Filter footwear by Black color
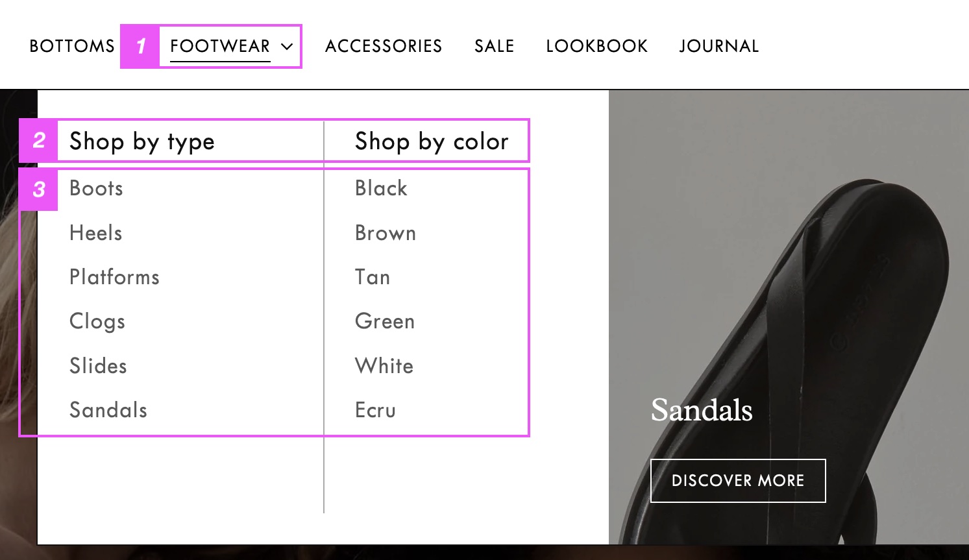The width and height of the screenshot is (969, 560). (381, 188)
